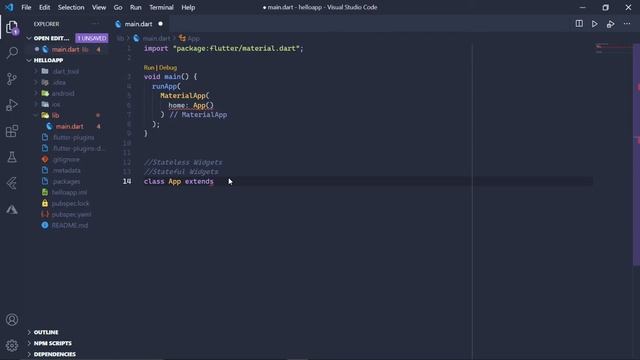
Task: Open the View menu
Action: (99, 7)
